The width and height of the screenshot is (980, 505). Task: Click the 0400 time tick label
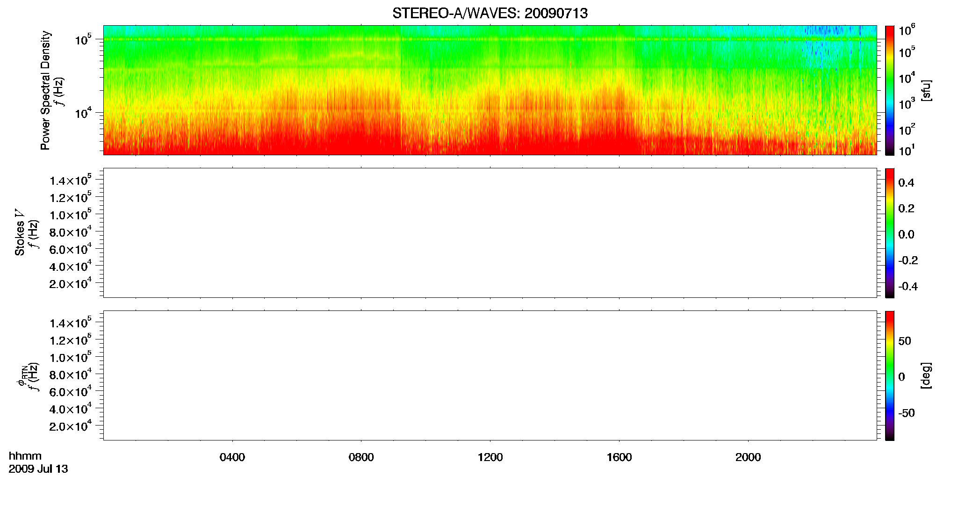click(x=232, y=457)
